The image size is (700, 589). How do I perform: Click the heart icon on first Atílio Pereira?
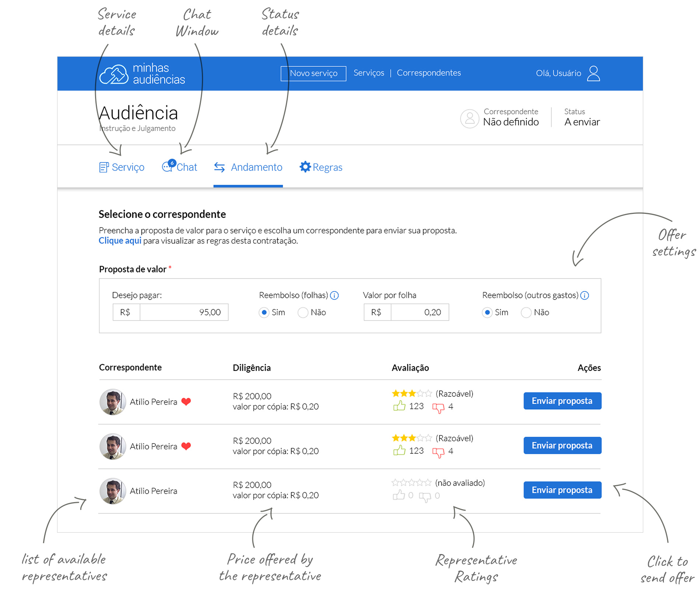[x=186, y=402]
